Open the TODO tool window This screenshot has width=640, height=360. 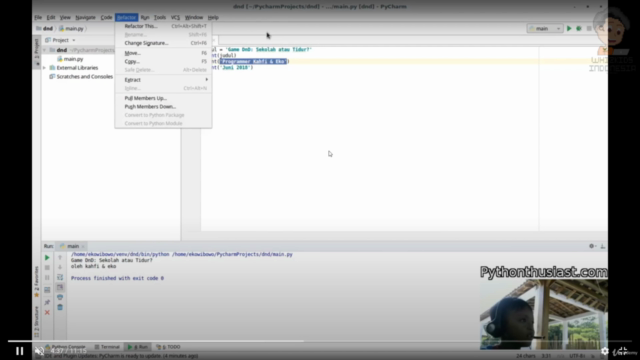(x=168, y=347)
